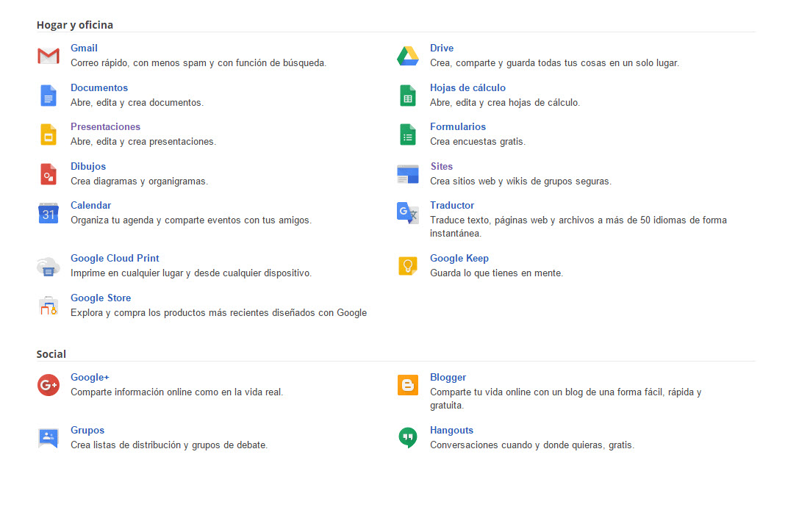Open the Hojas de cálculo link
This screenshot has height=532, width=810.
coord(467,87)
